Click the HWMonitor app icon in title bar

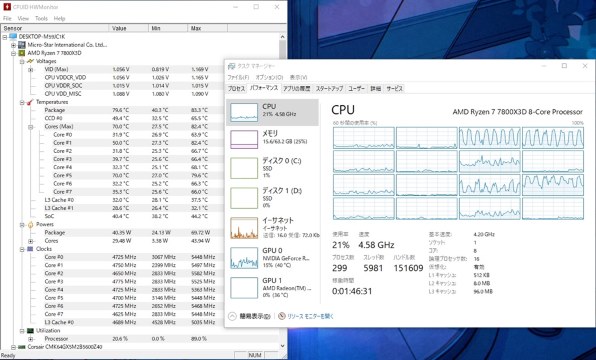tap(6, 7)
